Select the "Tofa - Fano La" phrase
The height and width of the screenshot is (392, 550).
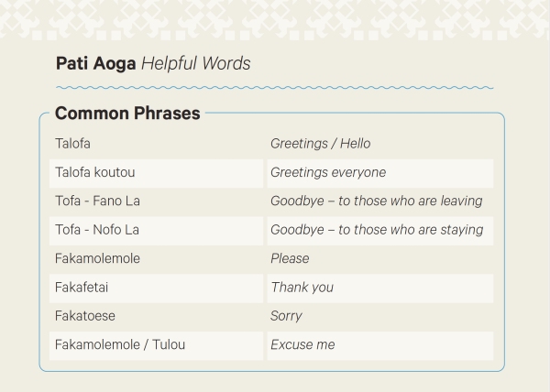(97, 201)
